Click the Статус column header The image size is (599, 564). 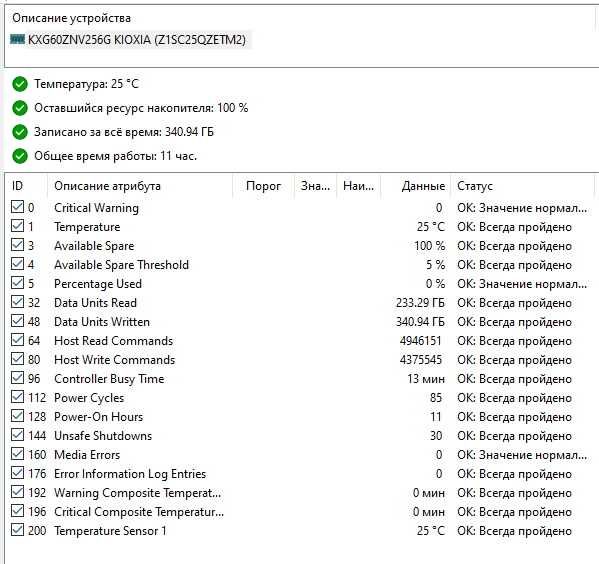pos(522,186)
